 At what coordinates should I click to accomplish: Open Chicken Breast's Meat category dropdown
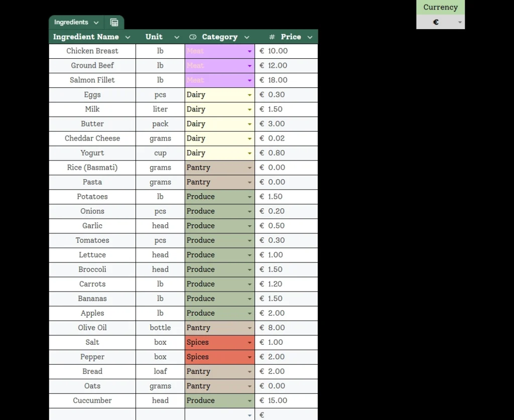tap(249, 51)
